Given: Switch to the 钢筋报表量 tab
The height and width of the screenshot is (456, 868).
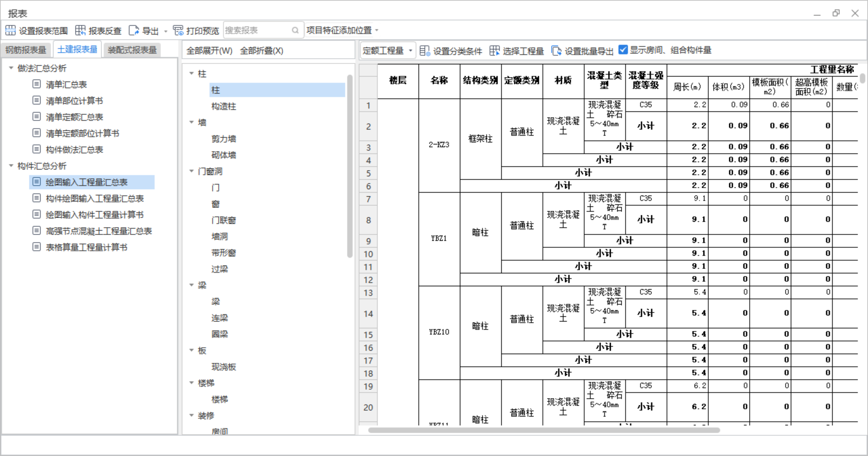Looking at the screenshot, I should [26, 50].
